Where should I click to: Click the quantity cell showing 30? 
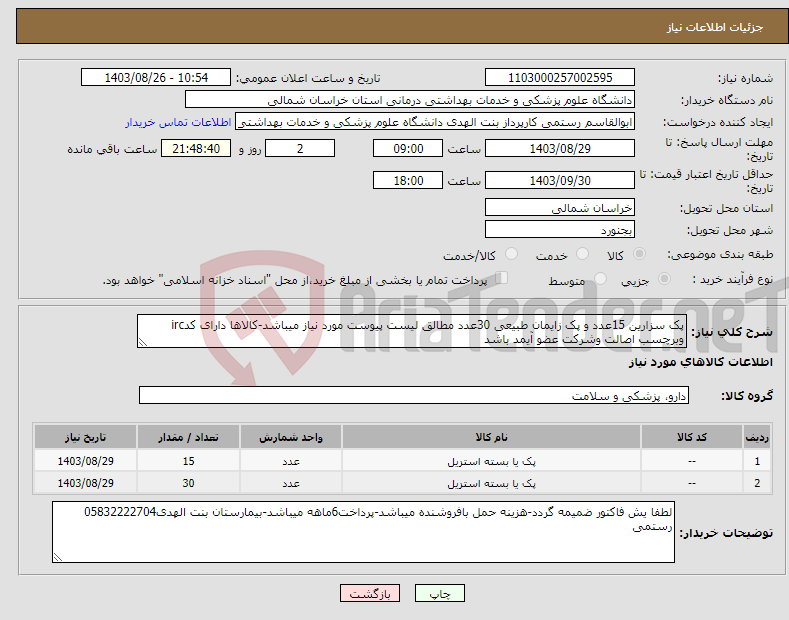(x=188, y=483)
